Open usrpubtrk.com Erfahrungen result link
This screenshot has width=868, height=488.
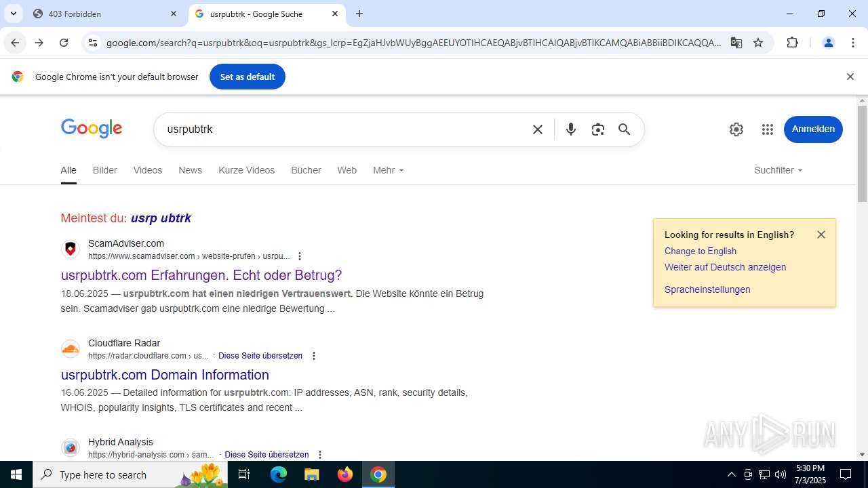point(201,275)
